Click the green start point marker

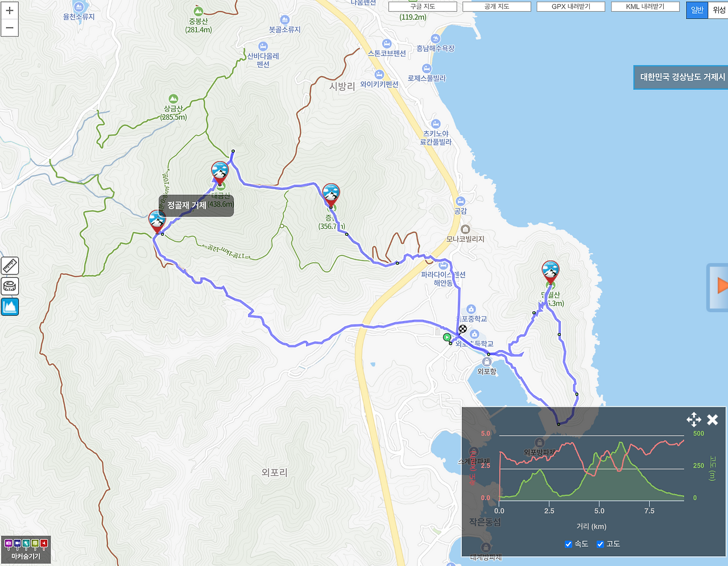click(x=447, y=338)
